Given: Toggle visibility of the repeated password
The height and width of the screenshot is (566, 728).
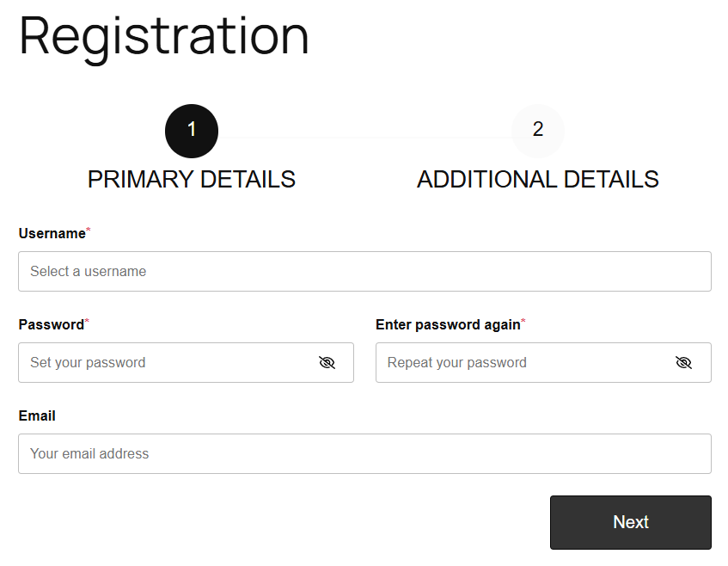Looking at the screenshot, I should tap(683, 362).
